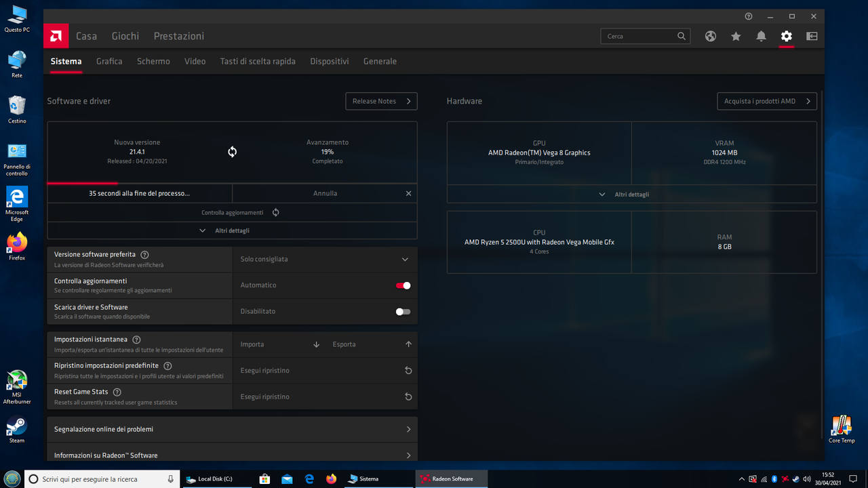The image size is (868, 488).
Task: Switch to Schermo tab
Action: 153,61
